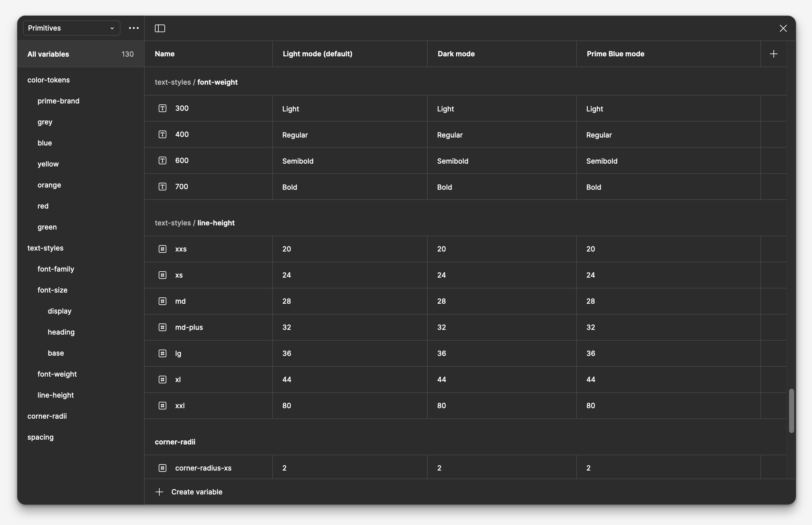Click the vertical scrollbar thumb
Viewport: 812px width, 525px height.
point(791,411)
